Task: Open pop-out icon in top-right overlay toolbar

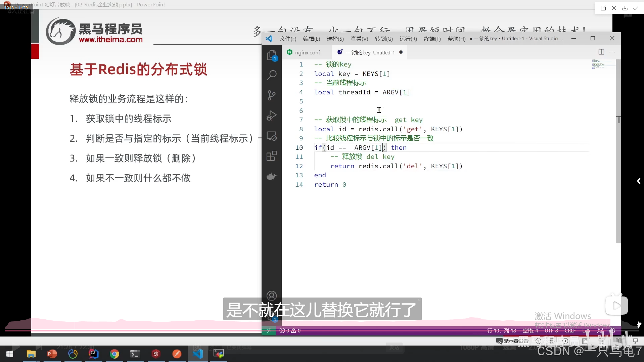Action: 603,8
